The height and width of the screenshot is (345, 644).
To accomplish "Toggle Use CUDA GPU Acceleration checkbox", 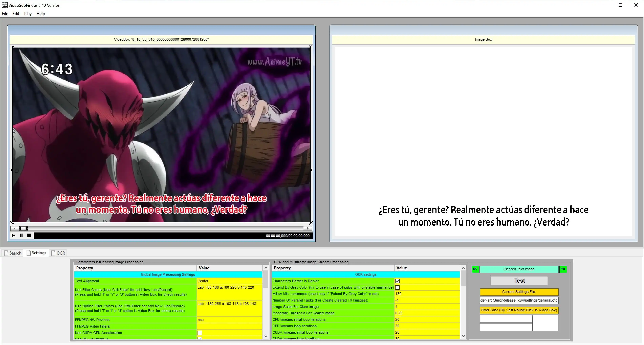I will pyautogui.click(x=199, y=333).
